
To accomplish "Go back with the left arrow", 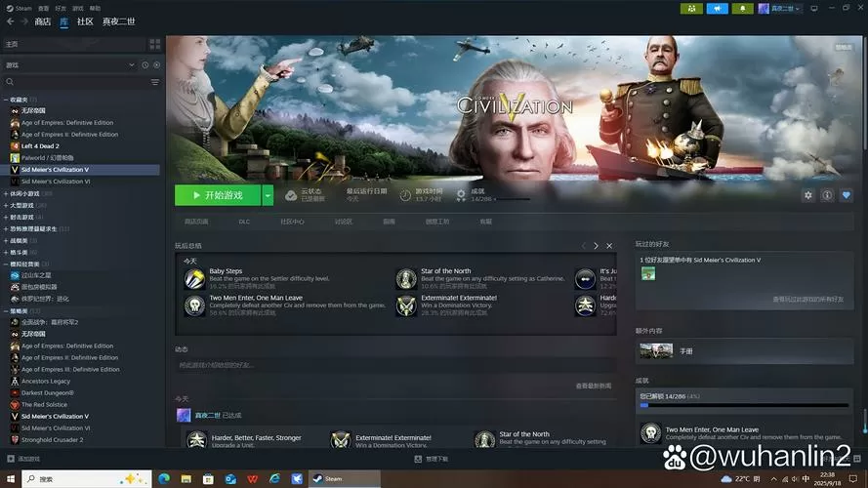I will pos(10,21).
